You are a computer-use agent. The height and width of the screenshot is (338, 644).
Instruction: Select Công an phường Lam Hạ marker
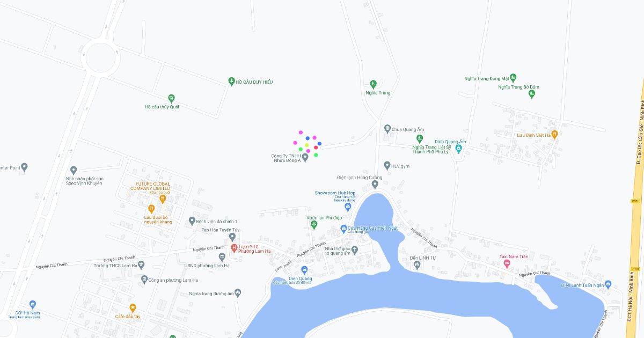point(144,280)
